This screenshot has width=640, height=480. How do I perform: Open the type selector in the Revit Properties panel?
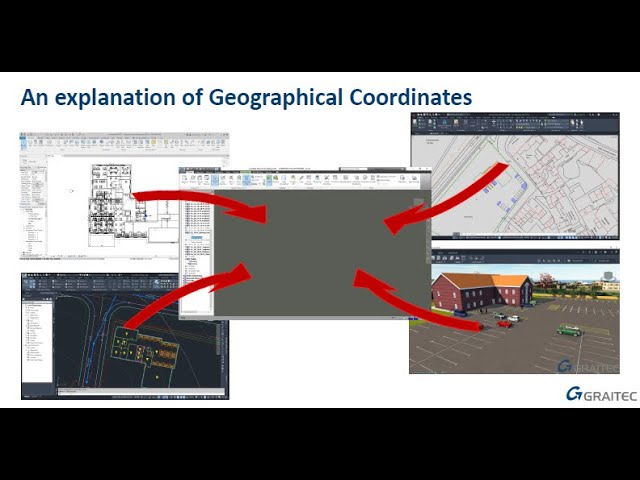click(33, 162)
